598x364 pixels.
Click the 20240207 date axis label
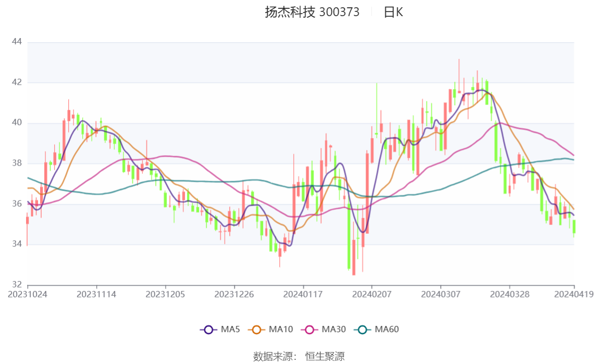(x=372, y=295)
